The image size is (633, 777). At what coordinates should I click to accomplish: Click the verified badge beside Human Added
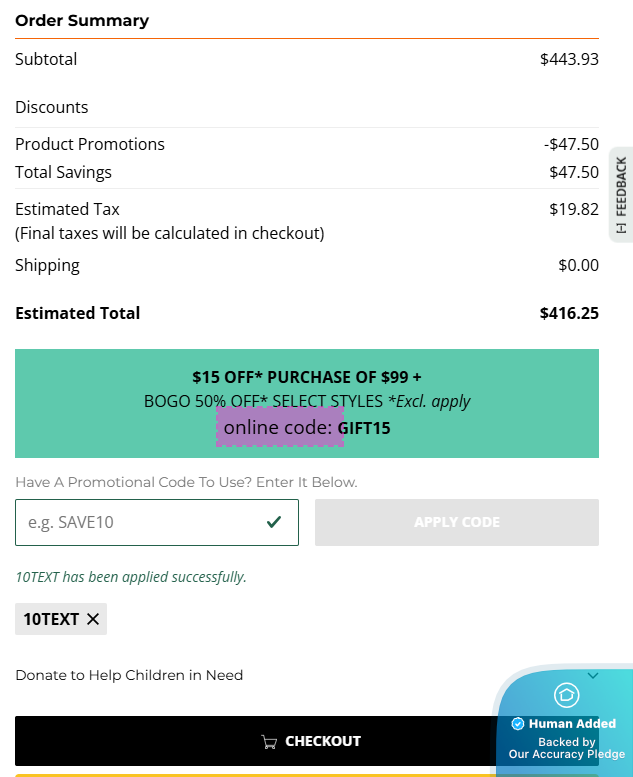pyautogui.click(x=518, y=724)
